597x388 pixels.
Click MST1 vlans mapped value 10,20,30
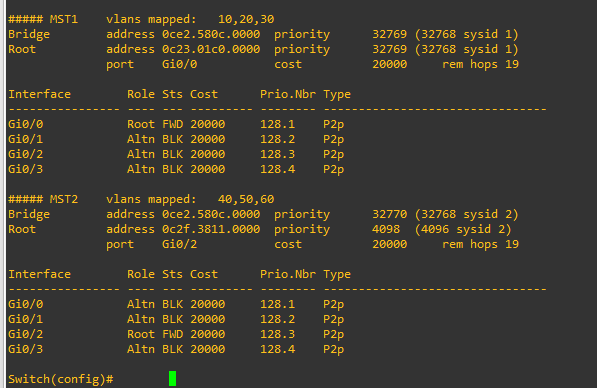coord(246,19)
